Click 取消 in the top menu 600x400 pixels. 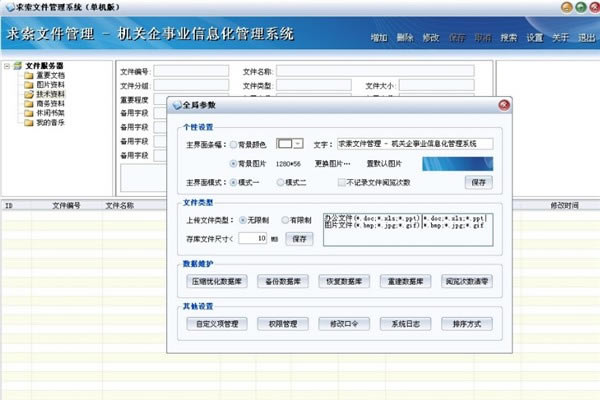[x=483, y=38]
